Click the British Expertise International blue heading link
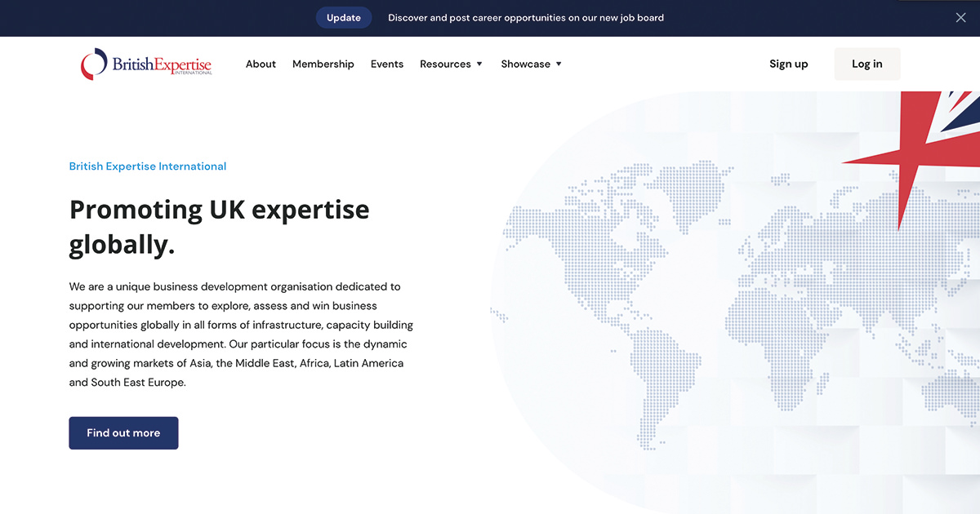Screen dimensions: 980x514 [x=148, y=166]
